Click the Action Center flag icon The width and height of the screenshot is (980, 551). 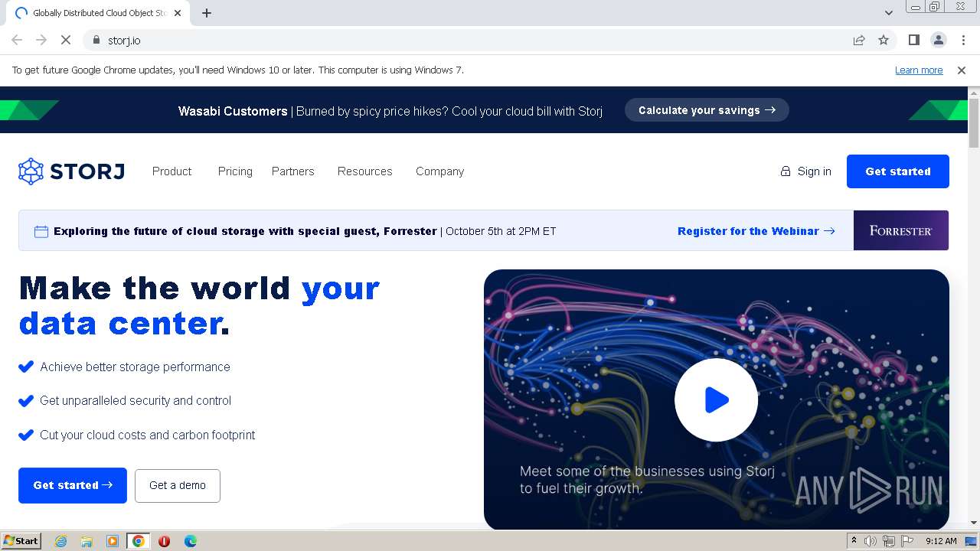point(907,541)
